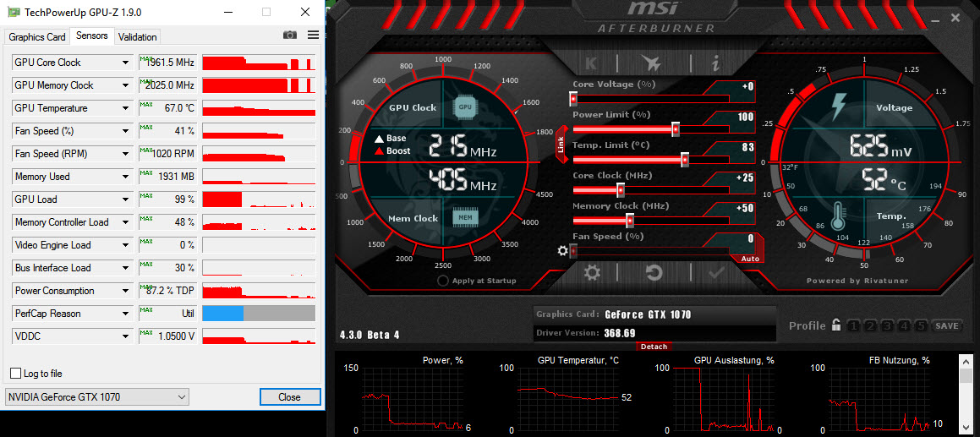The height and width of the screenshot is (437, 980).
Task: Close the Afterburner window with X
Action: 955,18
